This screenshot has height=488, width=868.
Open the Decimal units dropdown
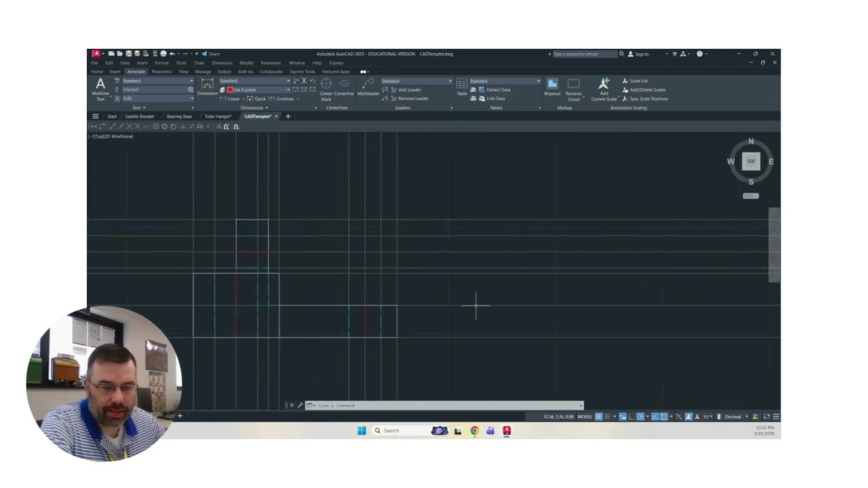tap(736, 416)
